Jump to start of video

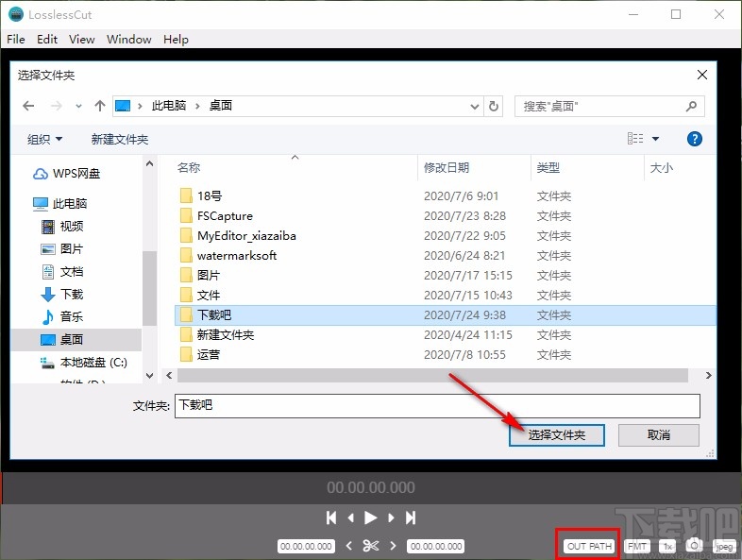[x=331, y=518]
